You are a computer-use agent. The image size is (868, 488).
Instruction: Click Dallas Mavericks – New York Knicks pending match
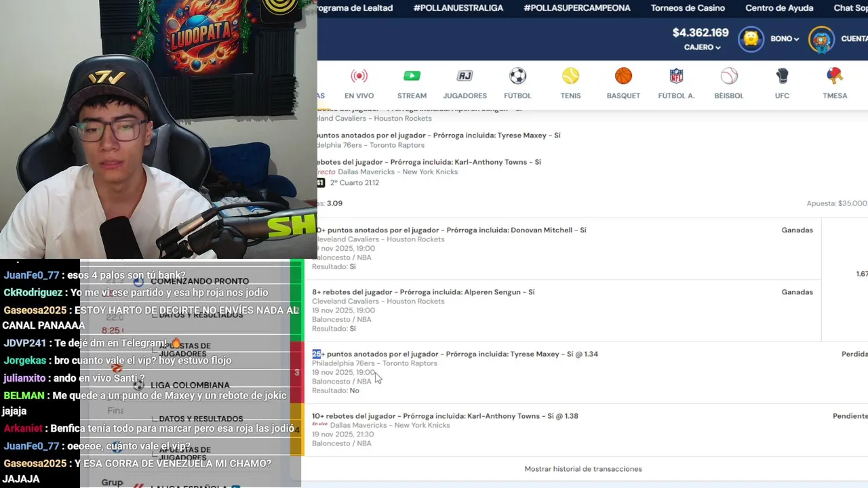390,426
